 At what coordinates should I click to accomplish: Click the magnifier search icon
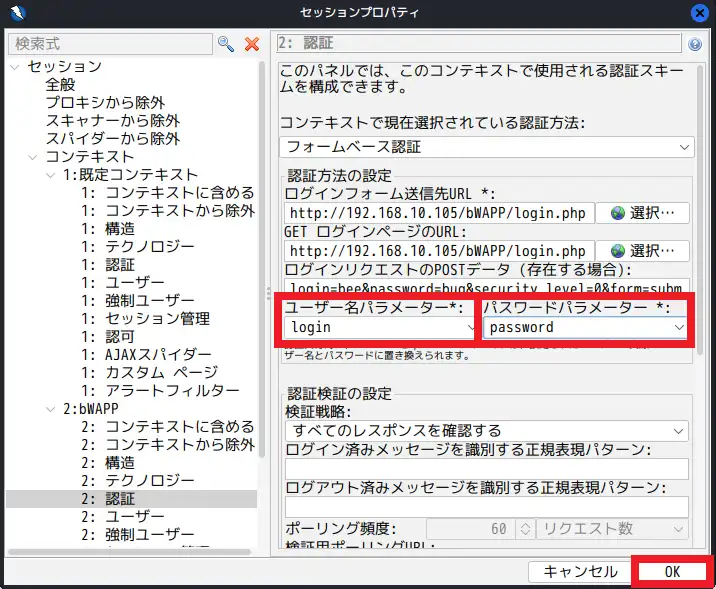point(226,44)
